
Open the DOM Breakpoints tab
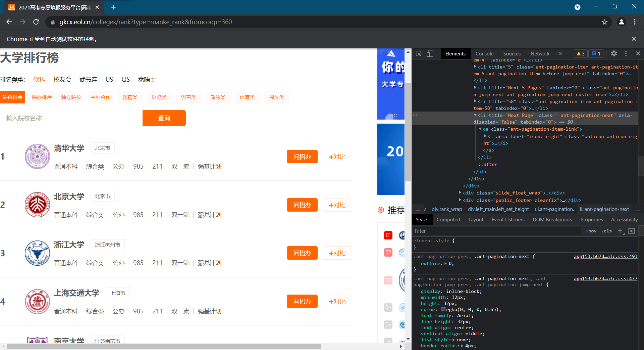552,220
